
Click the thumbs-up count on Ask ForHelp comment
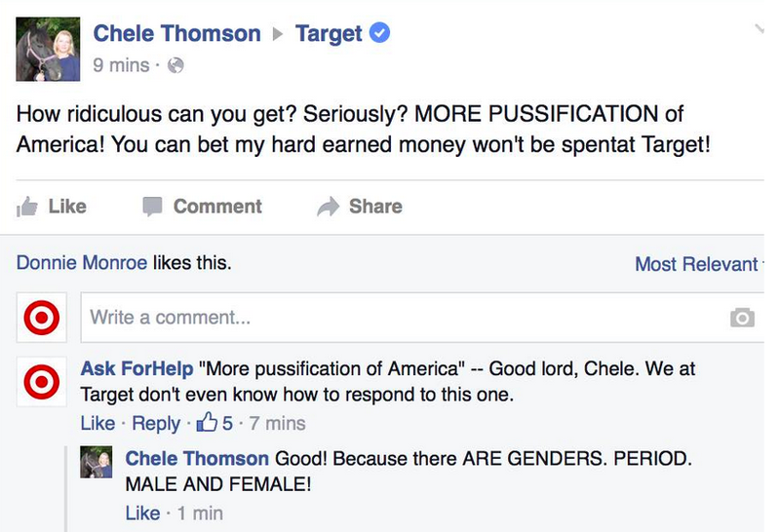214,423
